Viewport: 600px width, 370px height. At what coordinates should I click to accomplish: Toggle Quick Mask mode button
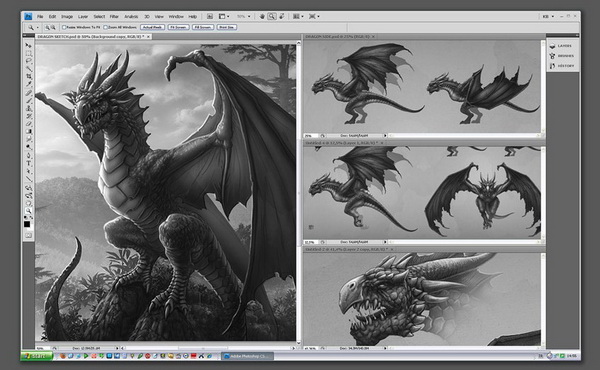click(28, 235)
